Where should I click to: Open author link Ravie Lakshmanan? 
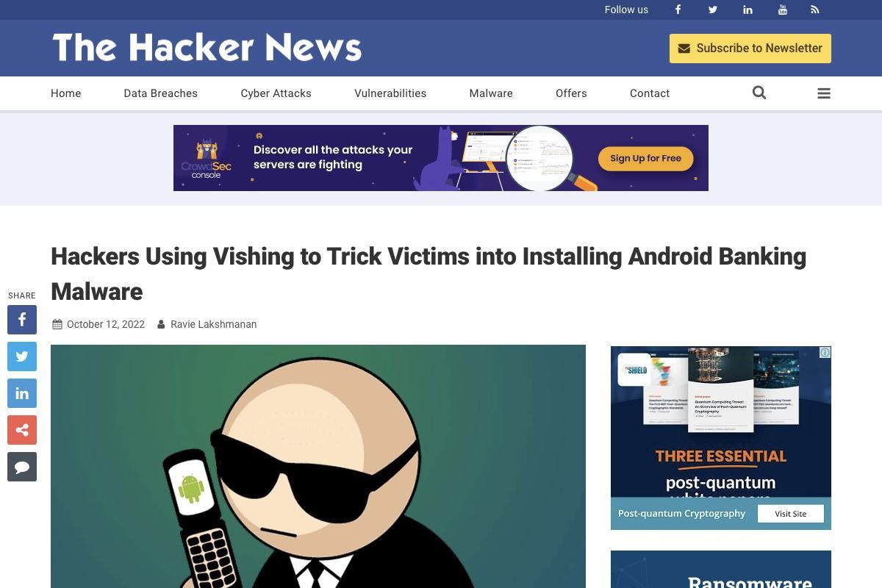pos(213,324)
